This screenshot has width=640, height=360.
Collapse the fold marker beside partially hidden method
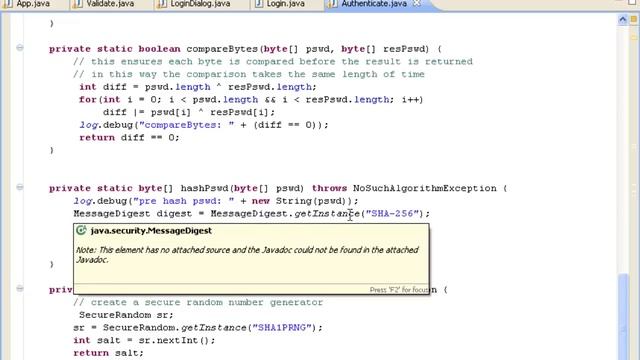tap(20, 289)
